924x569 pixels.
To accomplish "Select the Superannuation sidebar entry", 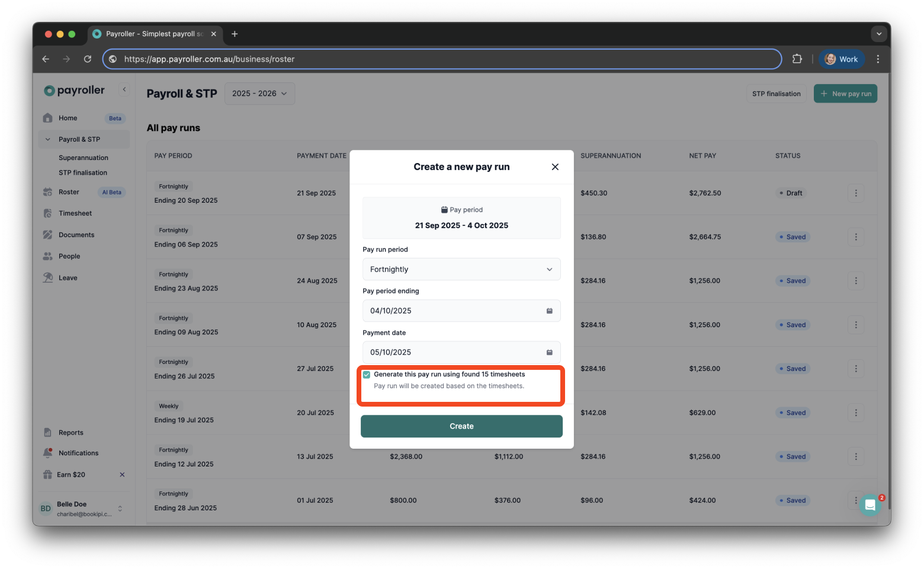I will [83, 157].
